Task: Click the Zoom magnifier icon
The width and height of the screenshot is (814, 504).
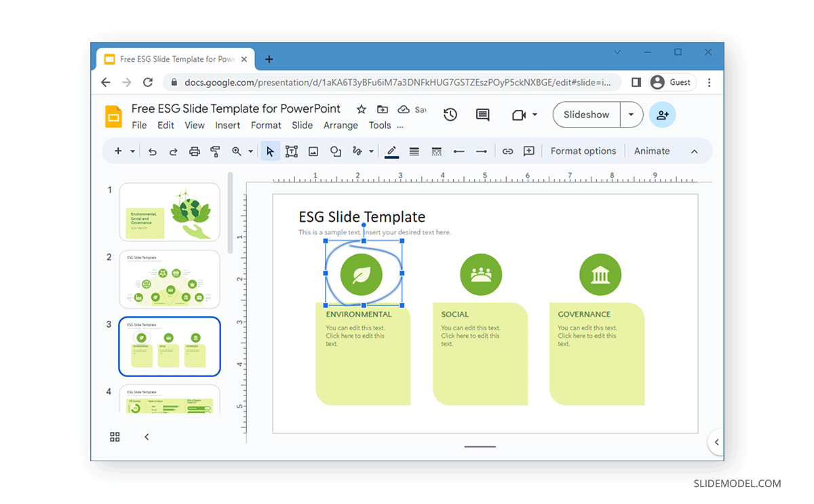Action: coord(237,151)
